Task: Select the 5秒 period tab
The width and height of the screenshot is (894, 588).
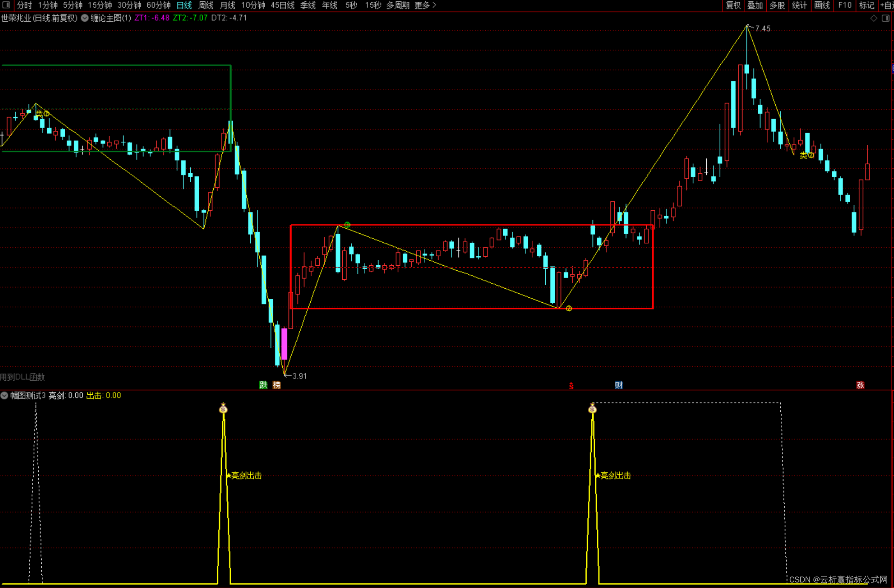Action: point(351,5)
